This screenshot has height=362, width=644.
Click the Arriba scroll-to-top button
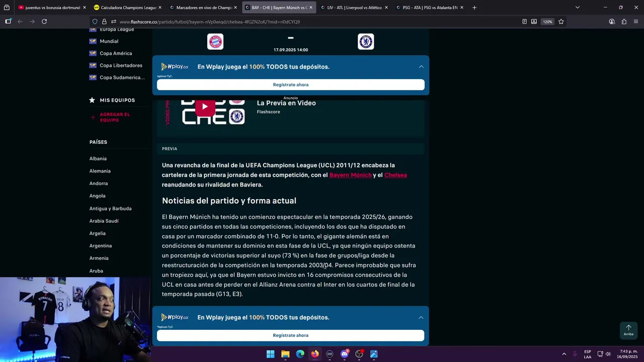click(628, 330)
